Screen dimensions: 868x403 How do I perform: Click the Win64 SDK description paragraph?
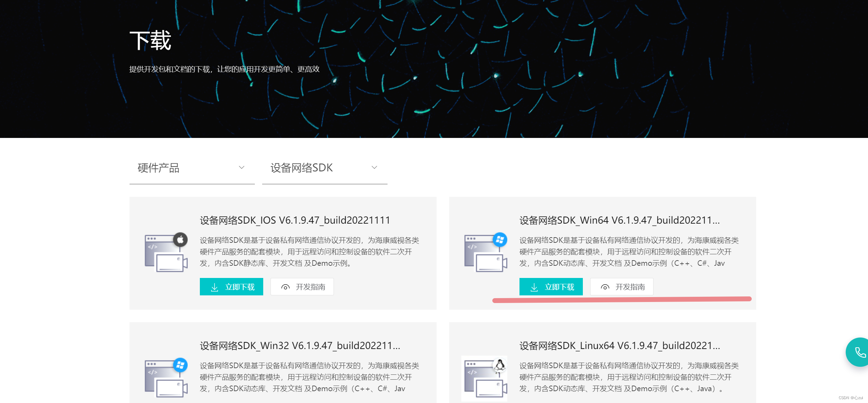(x=629, y=251)
